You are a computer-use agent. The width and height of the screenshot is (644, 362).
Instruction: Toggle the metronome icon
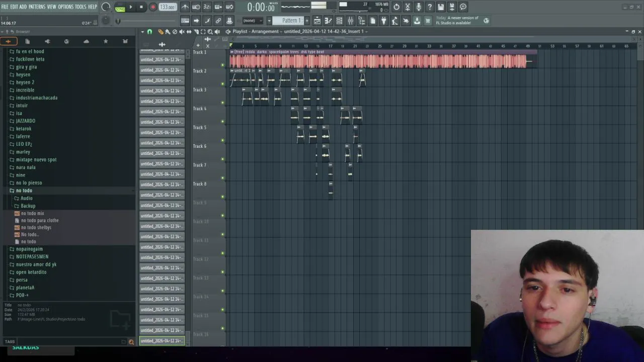[185, 7]
